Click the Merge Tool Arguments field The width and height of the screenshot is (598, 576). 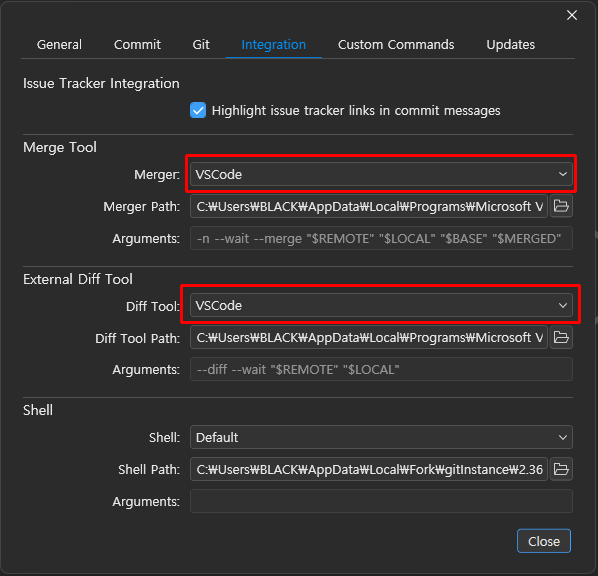pos(381,238)
